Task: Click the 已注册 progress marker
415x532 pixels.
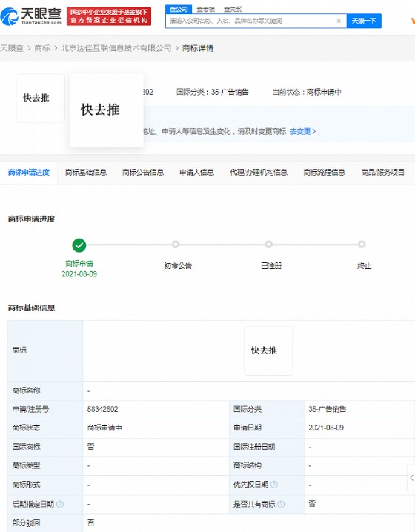Action: click(x=269, y=245)
